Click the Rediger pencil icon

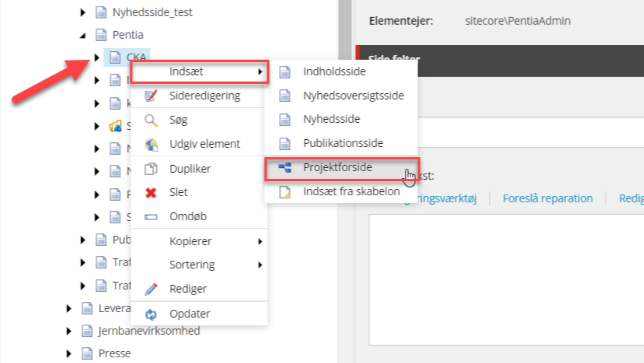(x=151, y=289)
